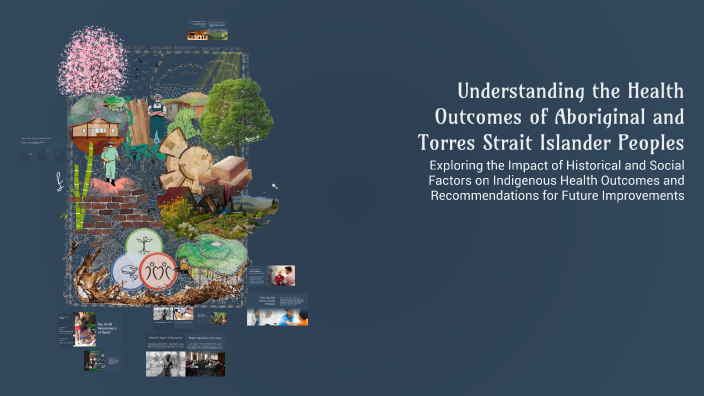Viewport: 704px width, 396px height.
Task: Select the subtitle starting 'Exploring the Impact of Historical'
Action: [x=556, y=180]
